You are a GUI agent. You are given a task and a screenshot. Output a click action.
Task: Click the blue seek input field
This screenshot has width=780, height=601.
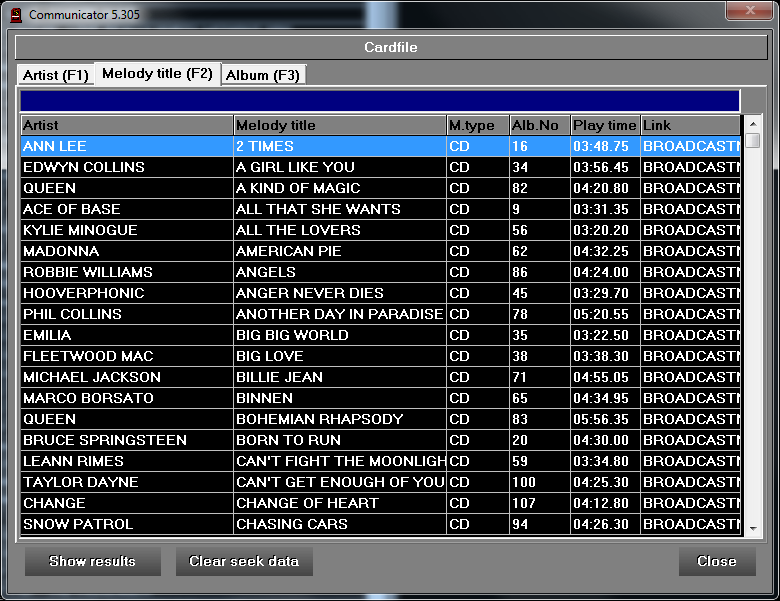tap(380, 101)
